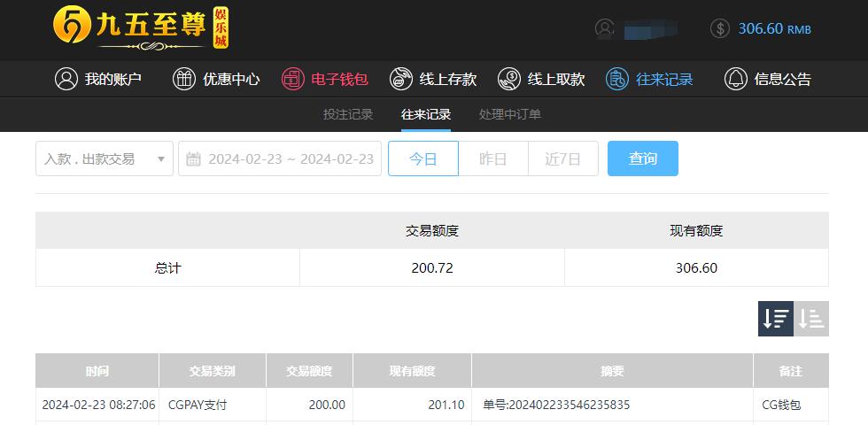Click the 线上存款 deposit icon
The height and width of the screenshot is (425, 868).
click(400, 79)
